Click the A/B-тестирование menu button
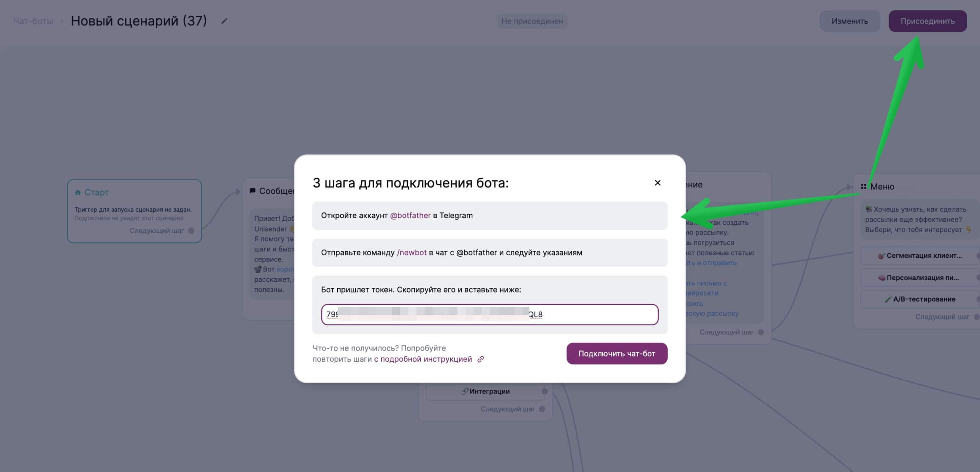 point(920,299)
